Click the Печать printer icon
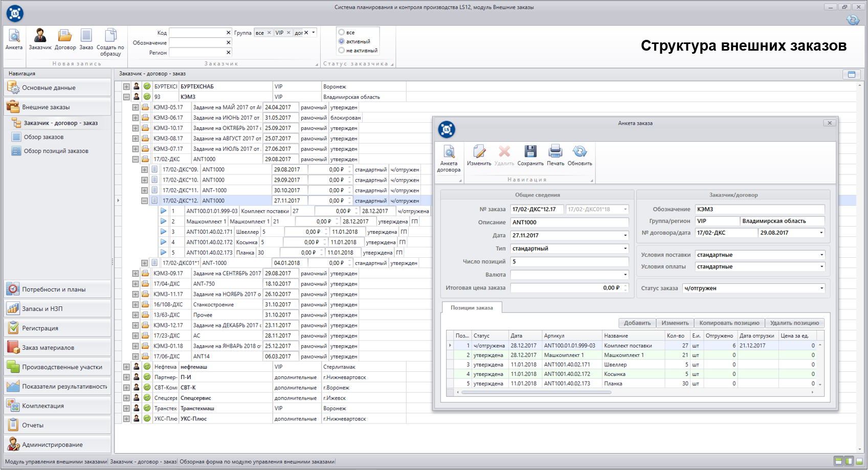868x470 pixels. coord(555,155)
